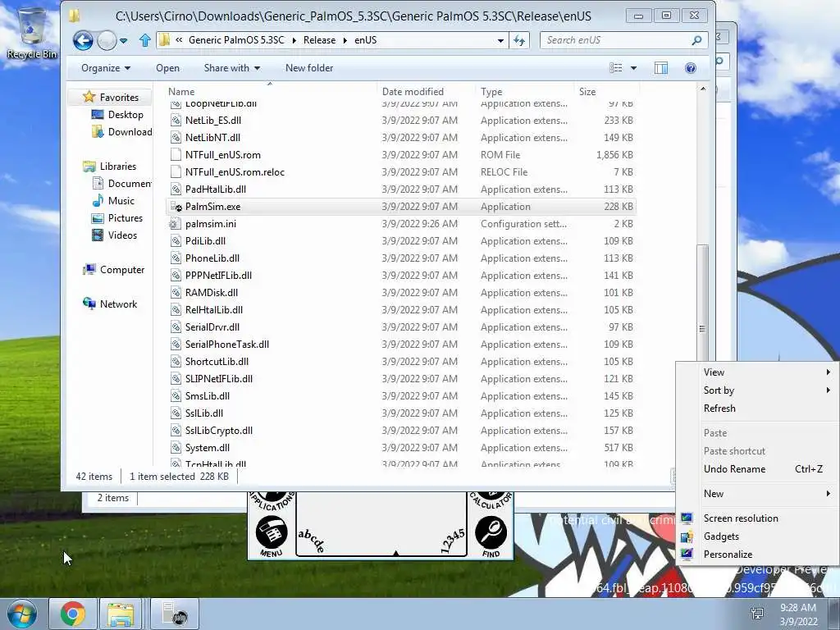
Task: Choose Gadgets from context menu
Action: click(x=757, y=536)
